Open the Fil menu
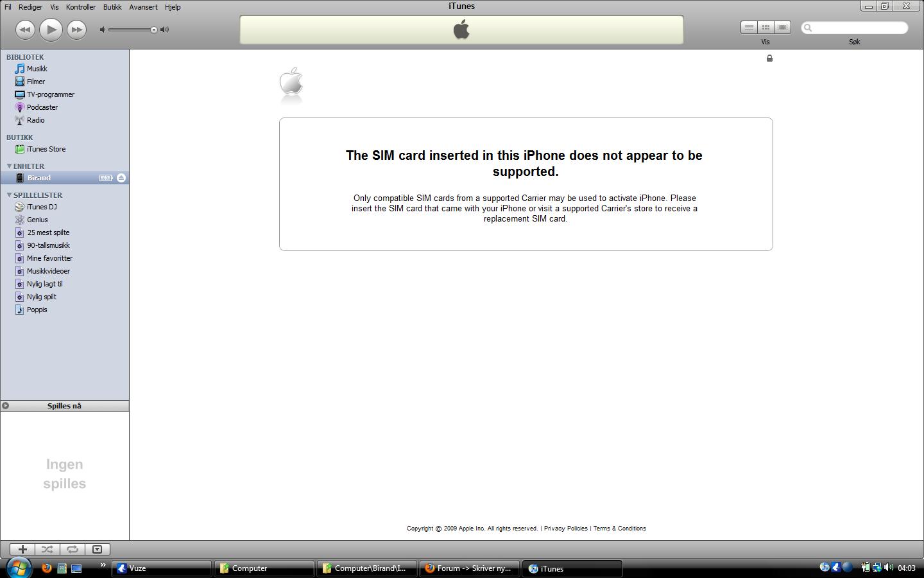 click(x=8, y=7)
